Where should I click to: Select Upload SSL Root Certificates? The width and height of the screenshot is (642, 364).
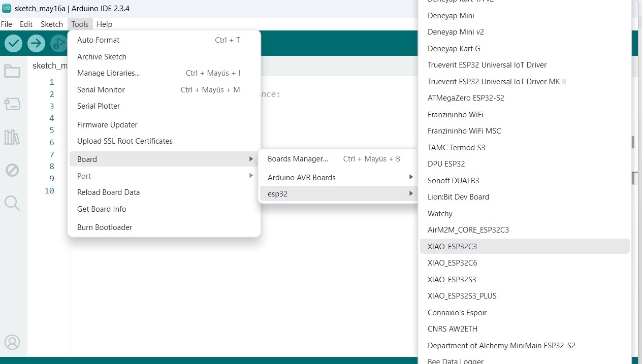click(x=164, y=141)
